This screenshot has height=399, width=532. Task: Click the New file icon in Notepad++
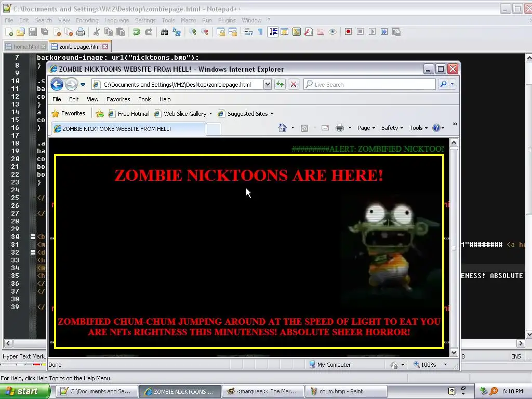point(9,32)
